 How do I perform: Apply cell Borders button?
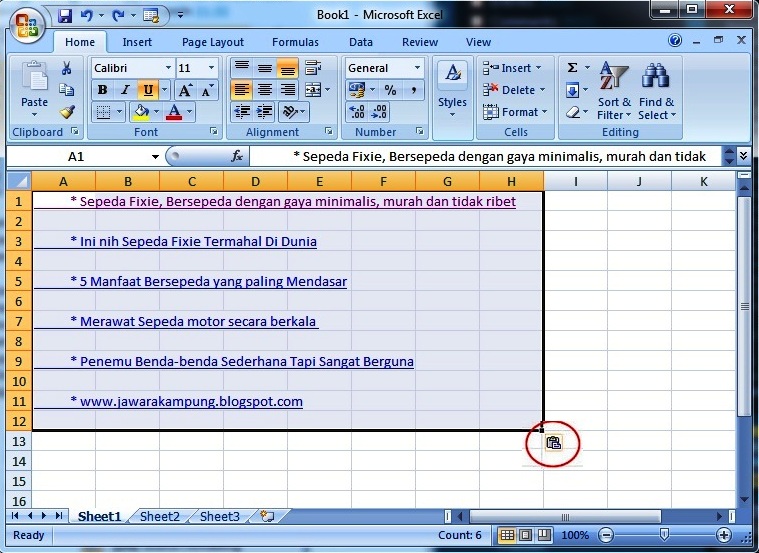coord(103,112)
